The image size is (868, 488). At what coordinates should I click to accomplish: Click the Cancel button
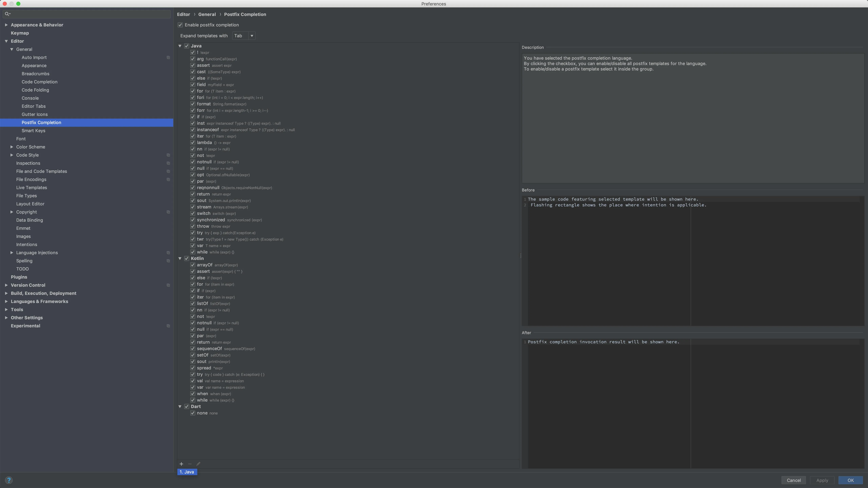[x=794, y=480]
